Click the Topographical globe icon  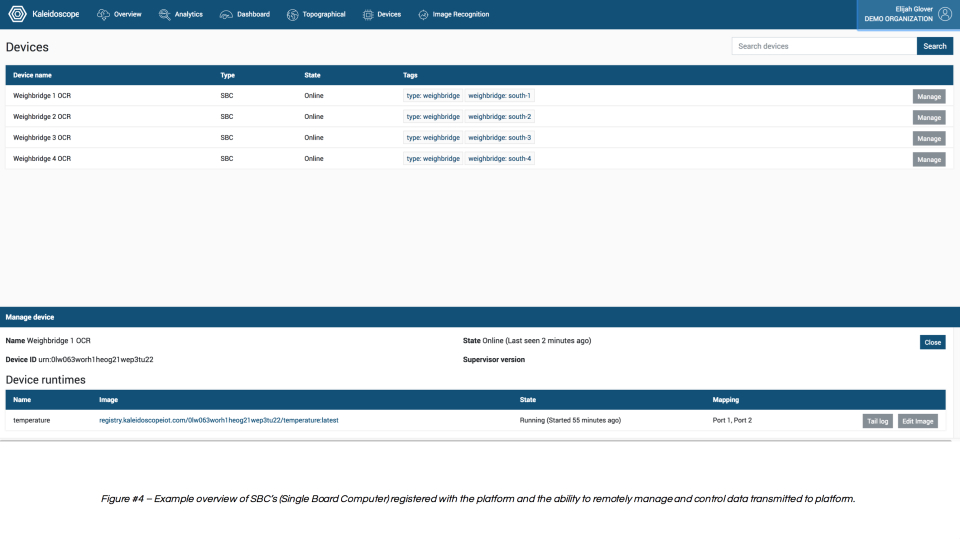pyautogui.click(x=293, y=15)
